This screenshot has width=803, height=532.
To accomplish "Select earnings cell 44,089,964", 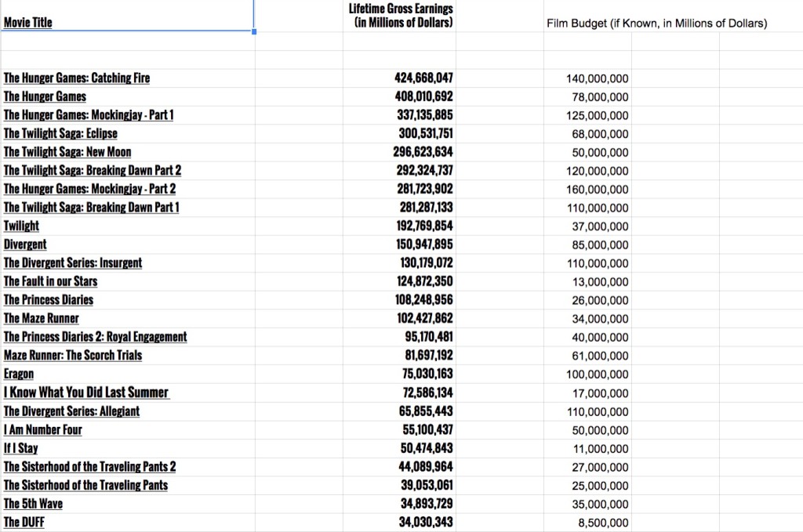I will [399, 466].
